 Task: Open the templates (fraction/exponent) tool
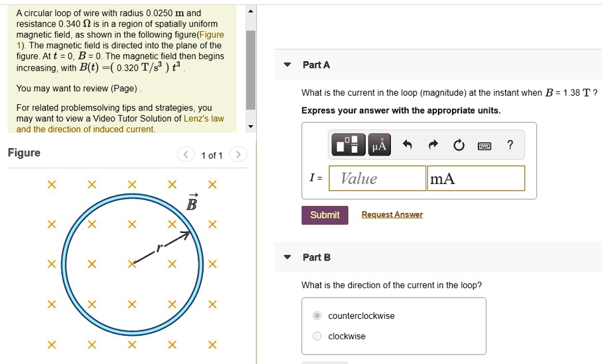point(349,145)
